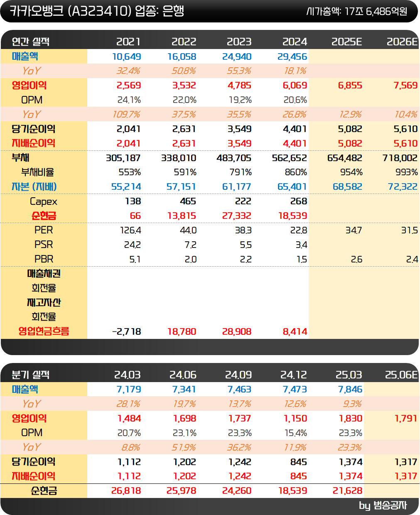Click the annual 순현금 value 13,815

tap(182, 216)
